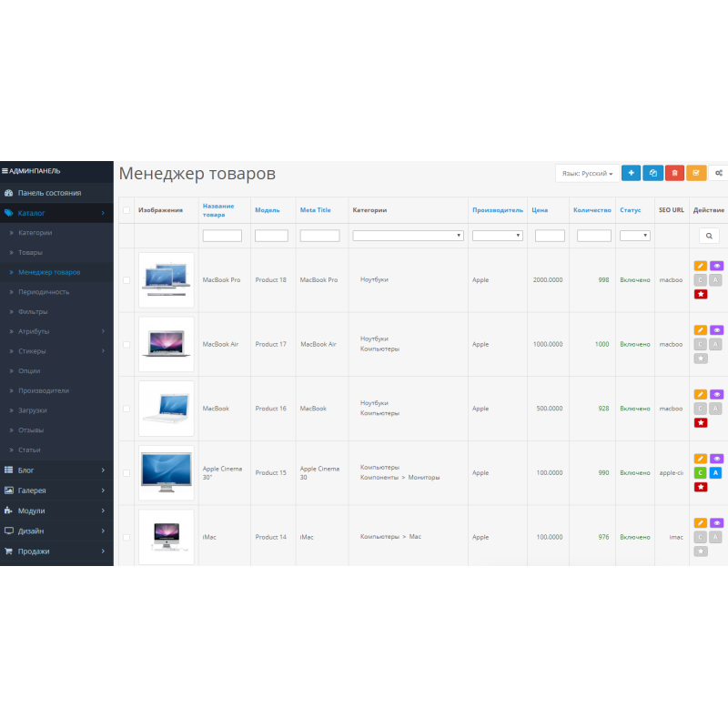Click the blue plus add-product button
This screenshot has width=728, height=728.
(x=631, y=173)
